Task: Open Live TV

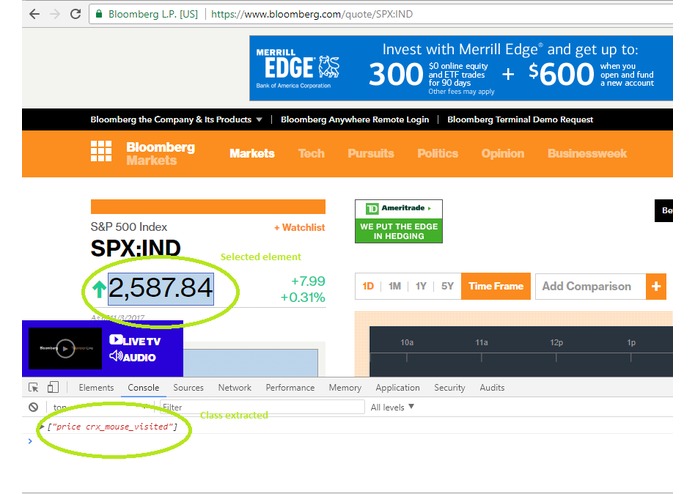Action: pyautogui.click(x=135, y=341)
